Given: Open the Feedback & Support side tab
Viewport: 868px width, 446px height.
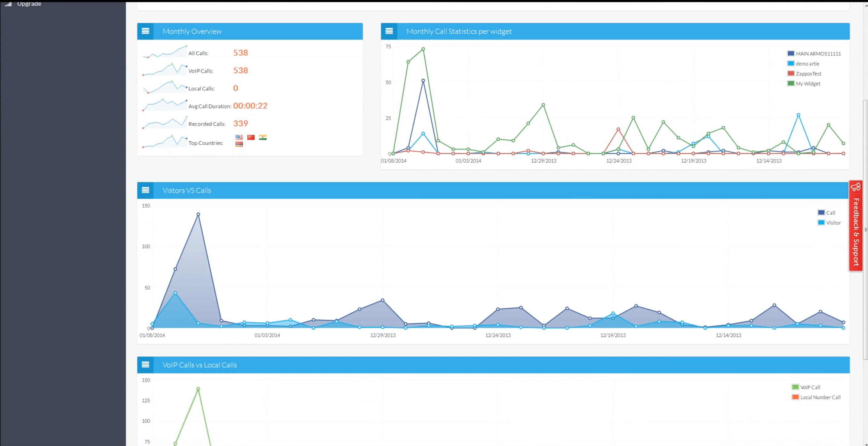Looking at the screenshot, I should pos(856,226).
